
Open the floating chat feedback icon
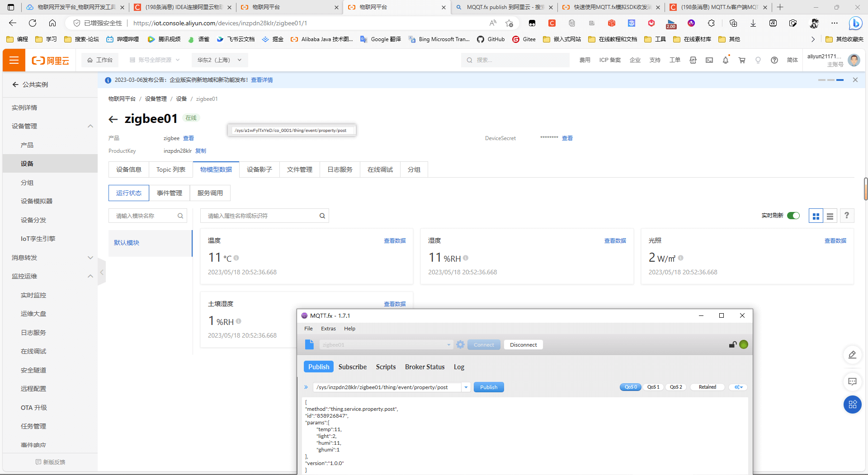[853, 382]
